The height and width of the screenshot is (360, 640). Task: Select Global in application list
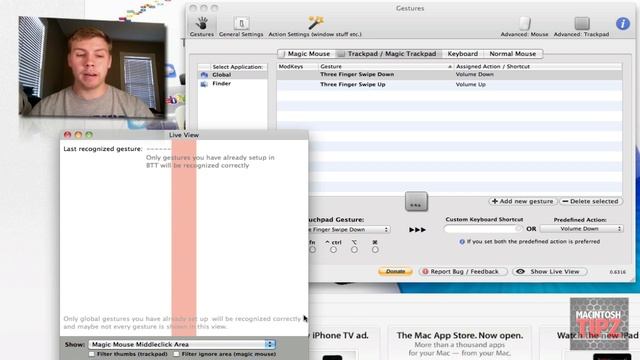click(x=232, y=75)
